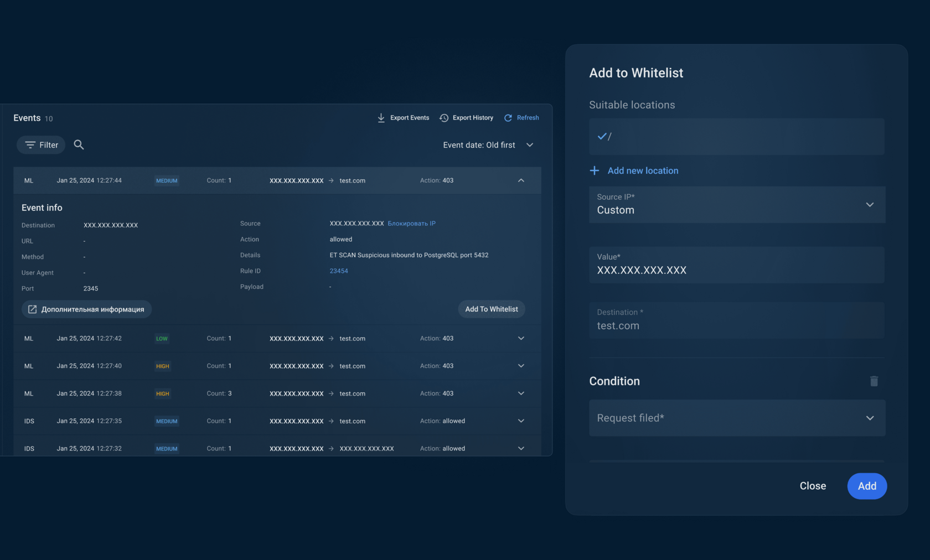Click the HIGH badge on the 12:27:40 event
930x560 pixels.
point(163,366)
